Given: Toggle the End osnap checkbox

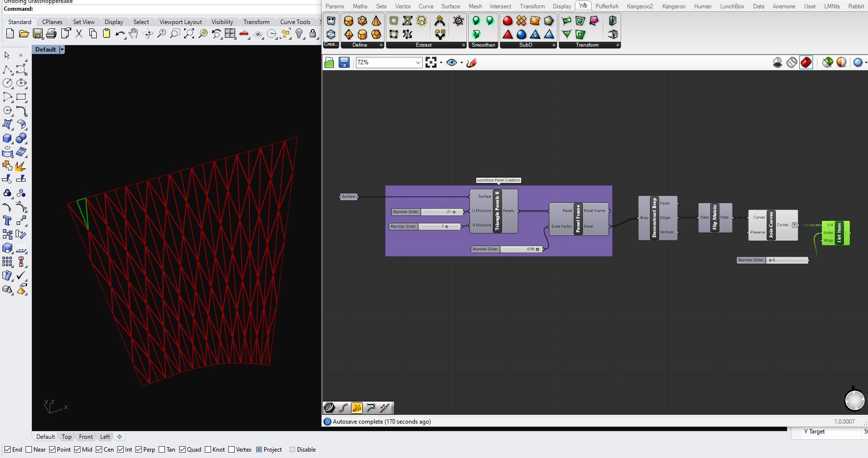Looking at the screenshot, I should [x=8, y=450].
